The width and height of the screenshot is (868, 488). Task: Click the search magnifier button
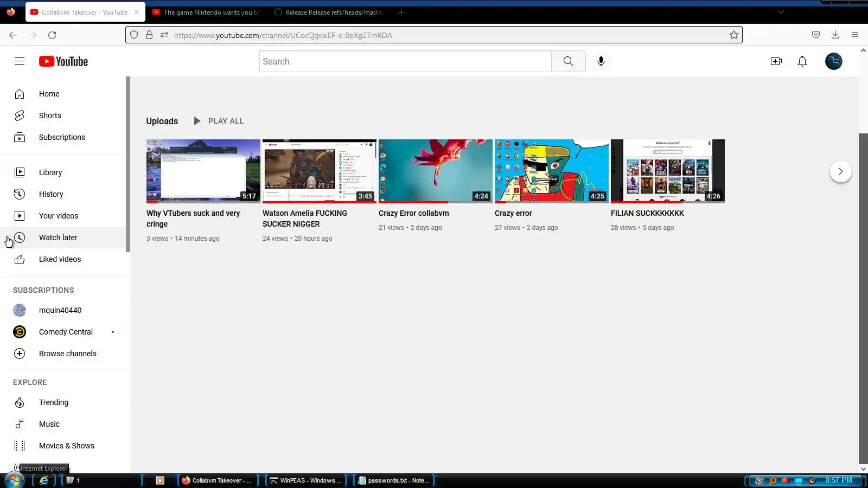[568, 61]
